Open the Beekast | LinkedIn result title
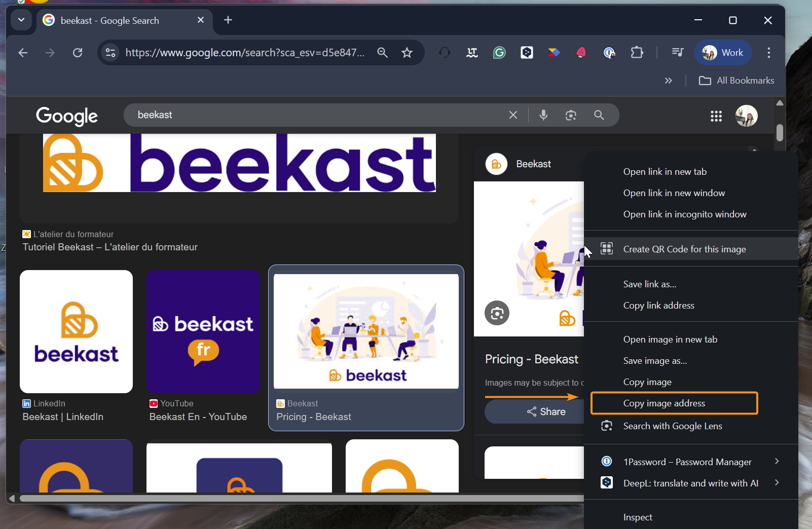Viewport: 812px width, 529px height. (63, 417)
